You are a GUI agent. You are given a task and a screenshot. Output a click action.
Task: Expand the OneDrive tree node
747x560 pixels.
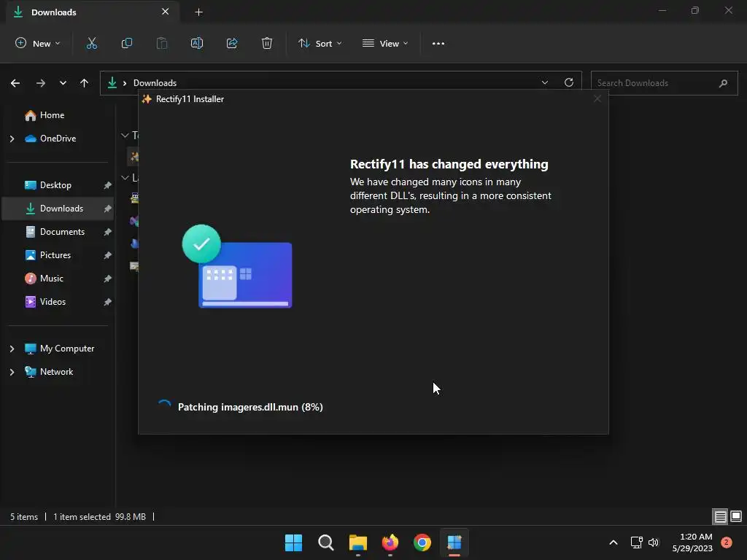12,139
